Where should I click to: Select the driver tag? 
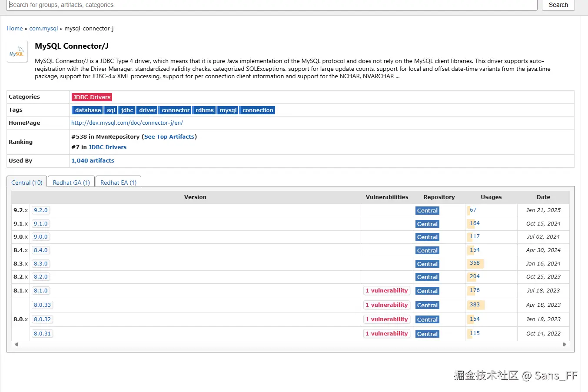[147, 110]
